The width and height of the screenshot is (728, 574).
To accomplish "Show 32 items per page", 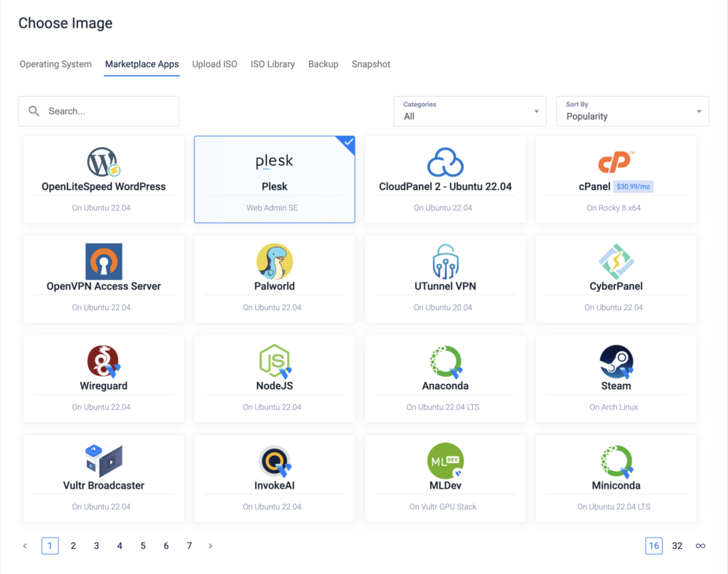I will point(677,546).
